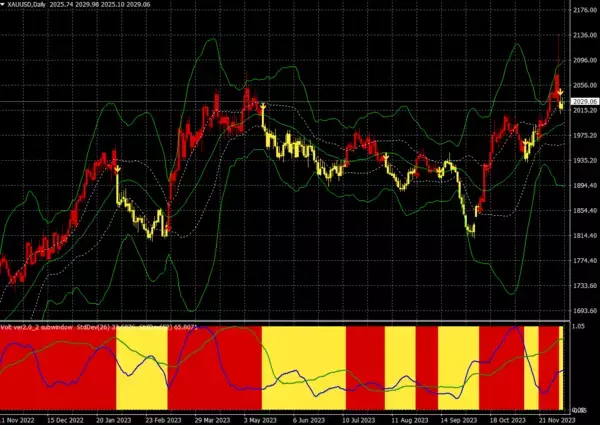
Task: Click the current price label 2029.06
Action: click(x=584, y=102)
